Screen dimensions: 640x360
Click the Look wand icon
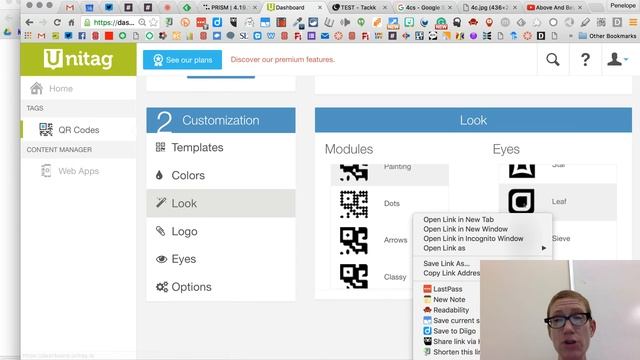pos(161,202)
